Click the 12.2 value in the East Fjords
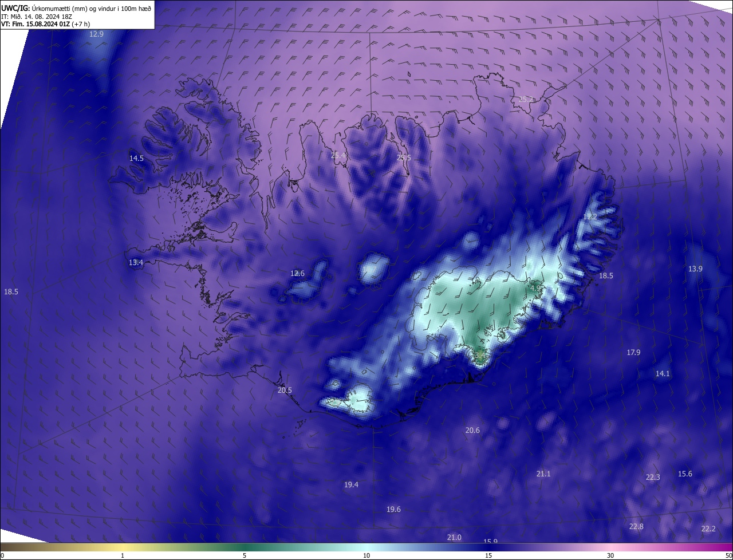This screenshot has height=560, width=733. [590, 217]
